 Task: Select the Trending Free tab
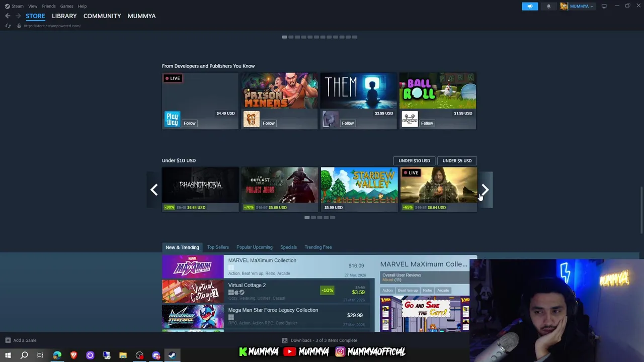pos(318,247)
